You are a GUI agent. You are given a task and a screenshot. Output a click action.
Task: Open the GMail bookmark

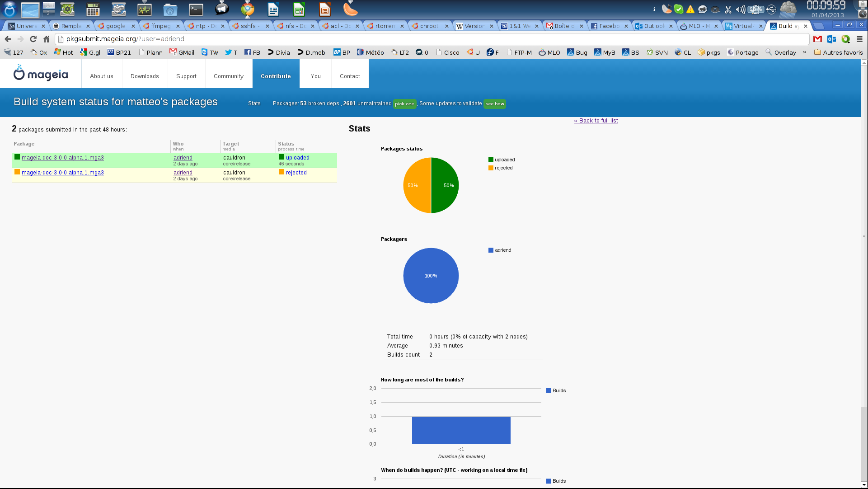point(182,52)
